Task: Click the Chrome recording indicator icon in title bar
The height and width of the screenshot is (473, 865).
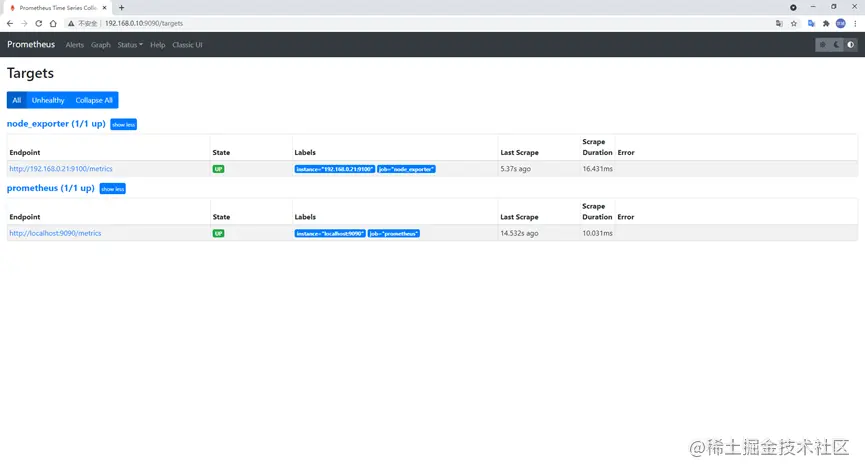Action: 793,8
